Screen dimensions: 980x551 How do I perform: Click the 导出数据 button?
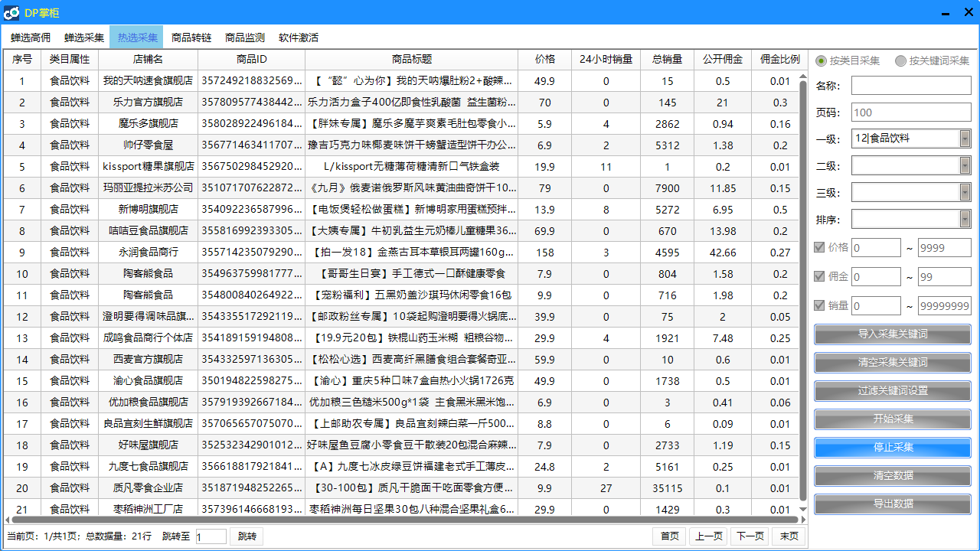[x=893, y=504]
